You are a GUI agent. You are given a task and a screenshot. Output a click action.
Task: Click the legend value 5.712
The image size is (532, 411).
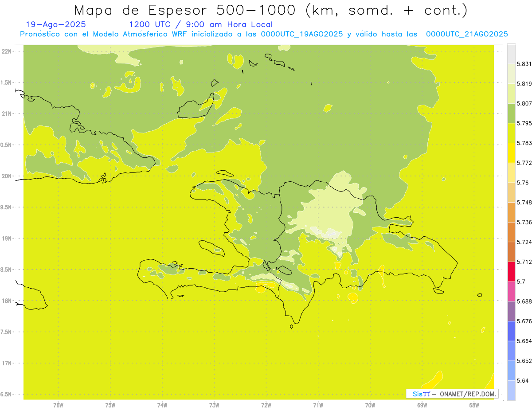tap(524, 262)
